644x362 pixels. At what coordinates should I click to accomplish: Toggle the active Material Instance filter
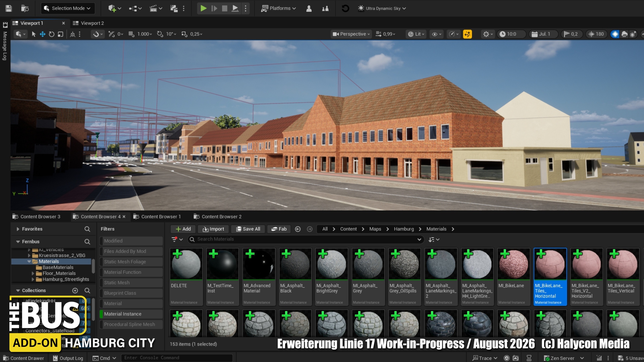131,314
